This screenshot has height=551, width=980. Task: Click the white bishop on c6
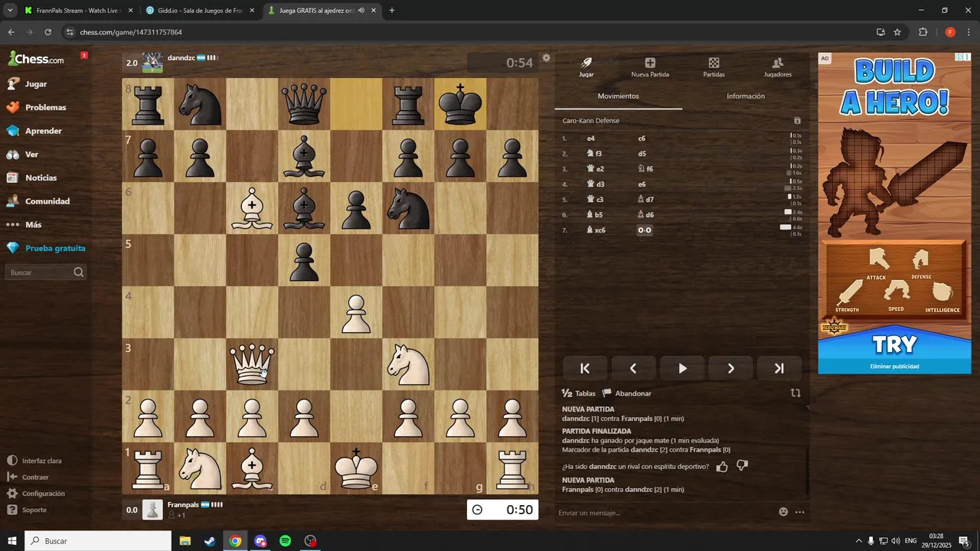coord(253,209)
